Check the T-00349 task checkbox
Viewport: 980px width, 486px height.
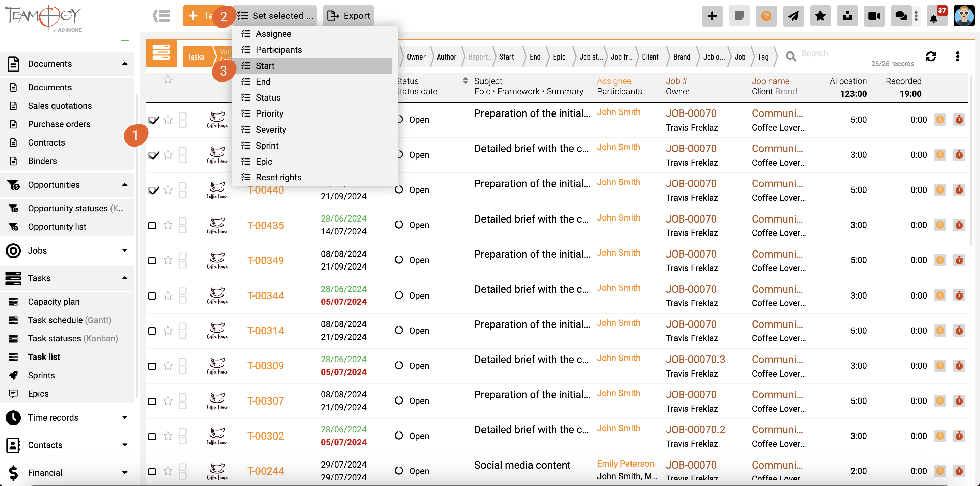coord(152,260)
